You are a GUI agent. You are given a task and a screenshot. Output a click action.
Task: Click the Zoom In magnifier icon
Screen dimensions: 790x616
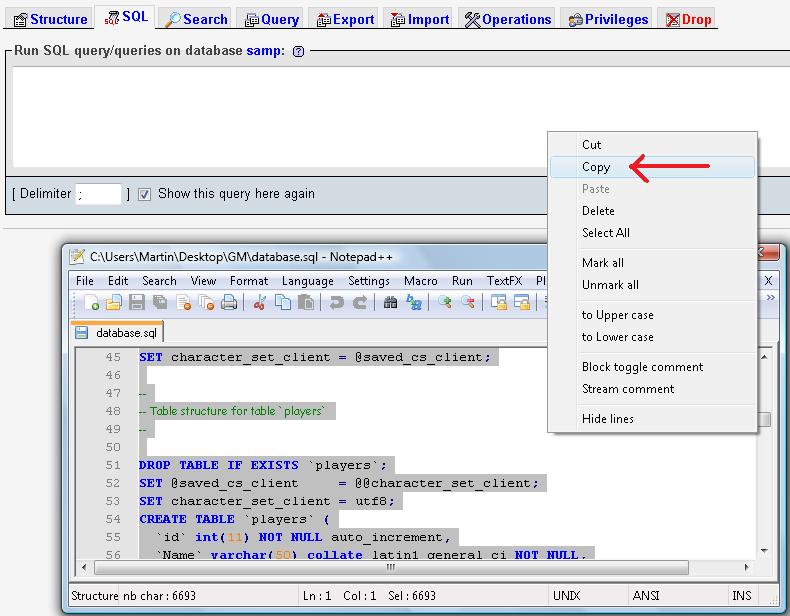[444, 302]
